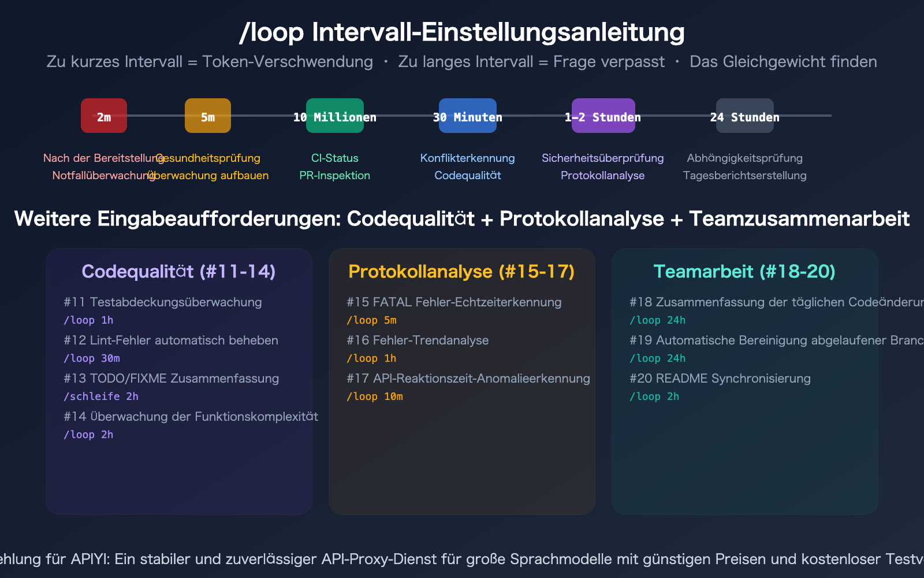This screenshot has height=578, width=924.
Task: Click the CI-Status label
Action: coord(335,158)
